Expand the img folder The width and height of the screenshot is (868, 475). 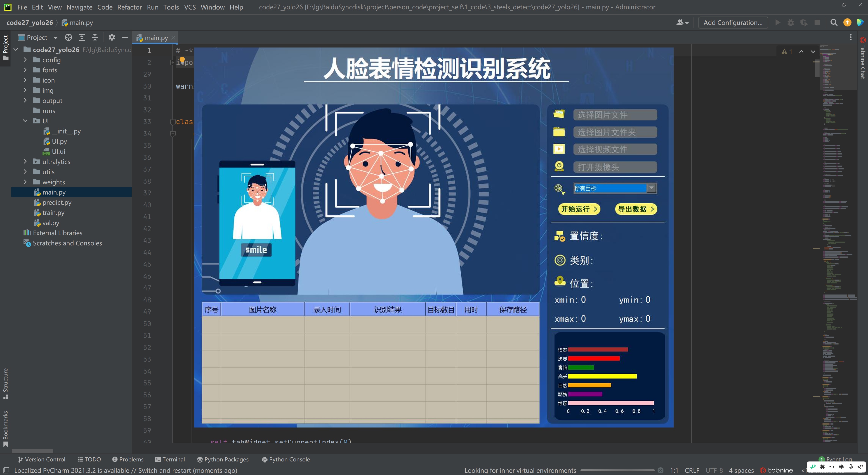(x=25, y=90)
